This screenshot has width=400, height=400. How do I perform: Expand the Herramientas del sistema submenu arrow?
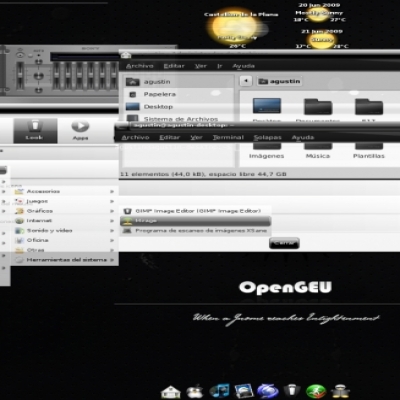pyautogui.click(x=112, y=260)
